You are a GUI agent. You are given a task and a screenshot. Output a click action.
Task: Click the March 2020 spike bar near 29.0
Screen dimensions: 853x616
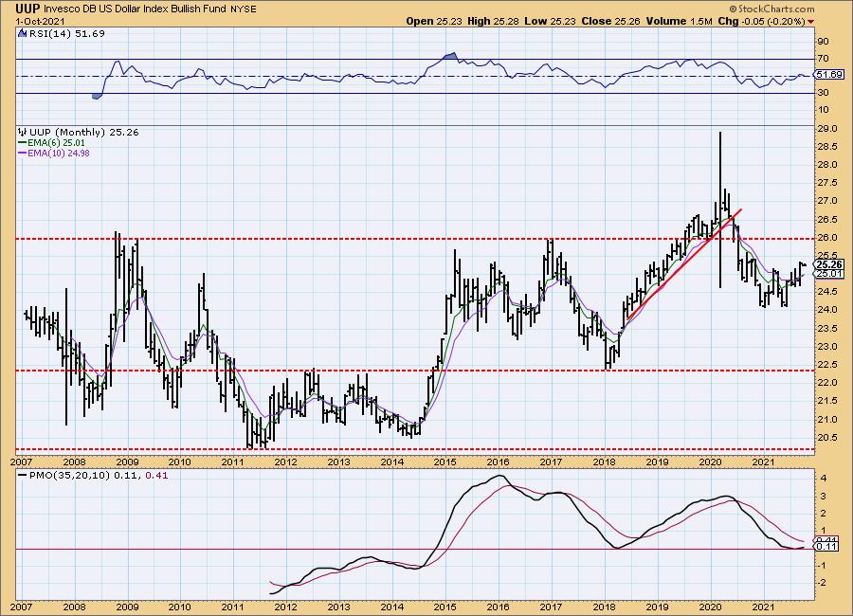720,209
